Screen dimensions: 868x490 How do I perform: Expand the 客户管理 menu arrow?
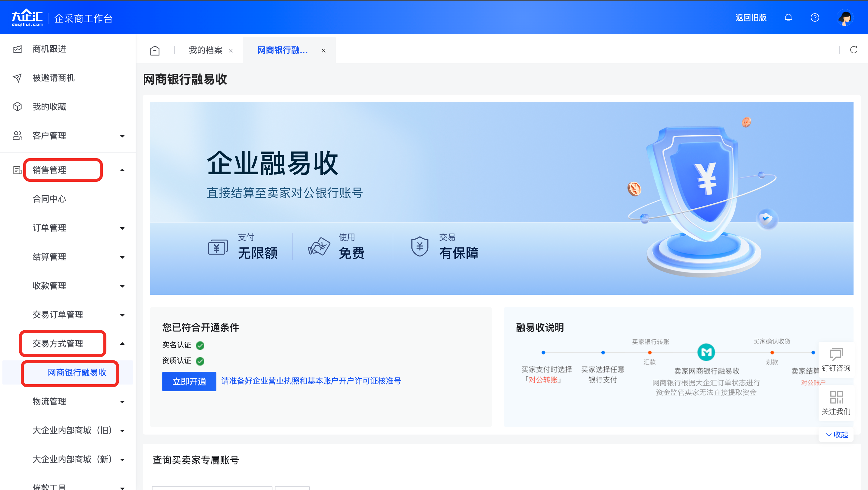pos(122,136)
